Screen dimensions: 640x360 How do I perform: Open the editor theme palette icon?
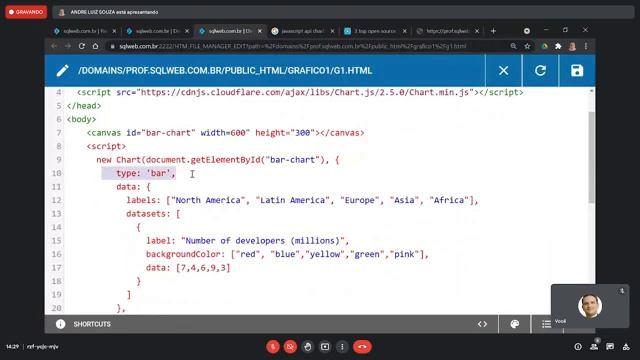[515, 324]
